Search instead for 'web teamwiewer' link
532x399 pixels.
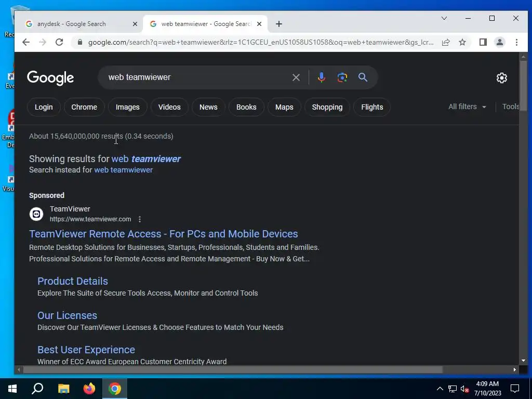click(x=124, y=170)
